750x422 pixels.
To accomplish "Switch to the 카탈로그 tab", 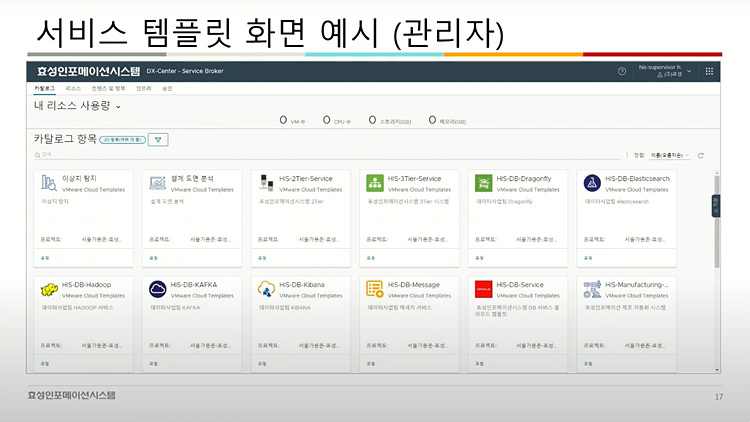I will click(x=44, y=89).
